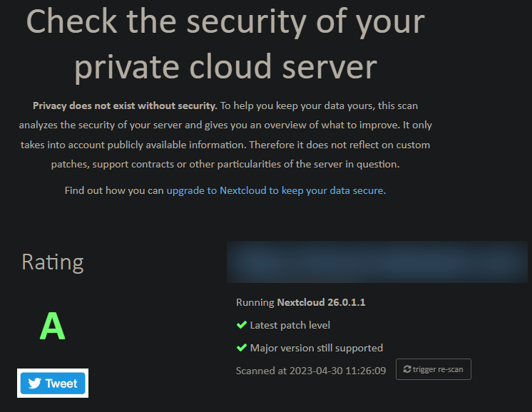Click the Check the security page heading
The width and height of the screenshot is (532, 412).
225,21
